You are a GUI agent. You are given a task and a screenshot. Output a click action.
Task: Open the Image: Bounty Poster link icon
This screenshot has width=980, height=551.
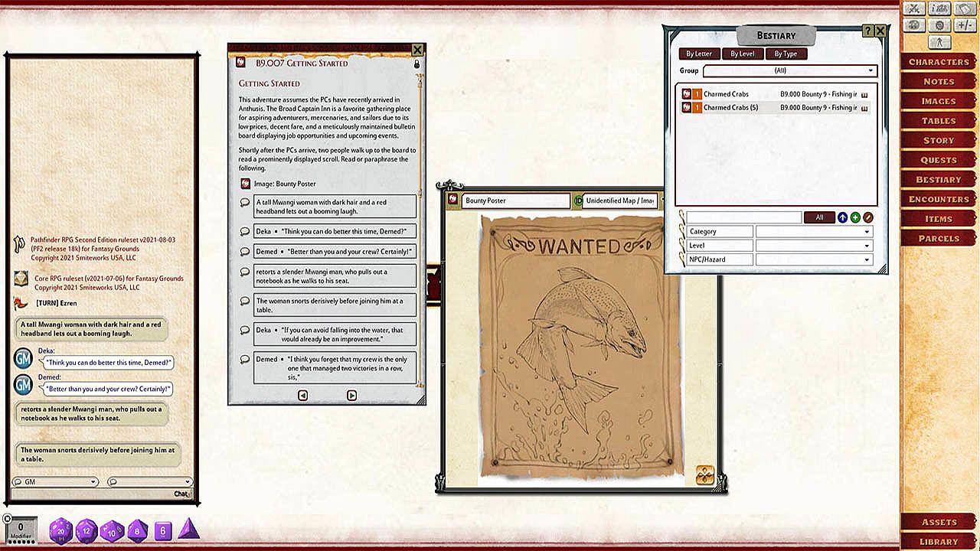pyautogui.click(x=245, y=184)
